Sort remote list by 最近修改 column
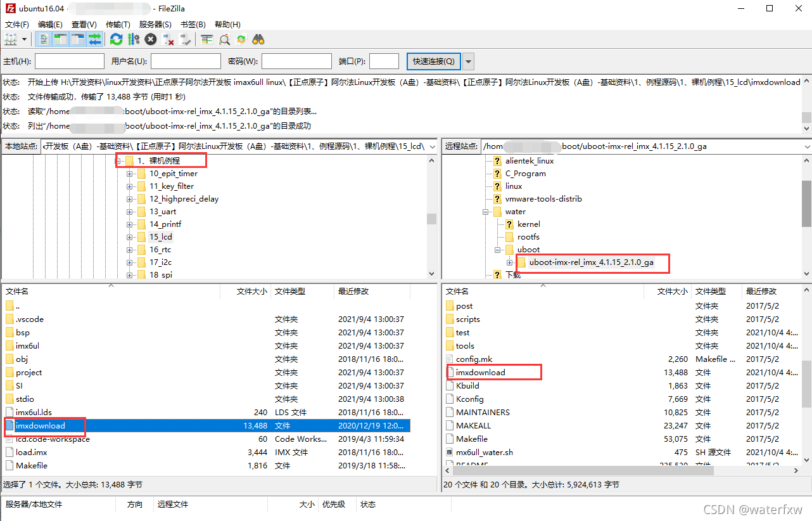This screenshot has height=521, width=812. pyautogui.click(x=770, y=292)
